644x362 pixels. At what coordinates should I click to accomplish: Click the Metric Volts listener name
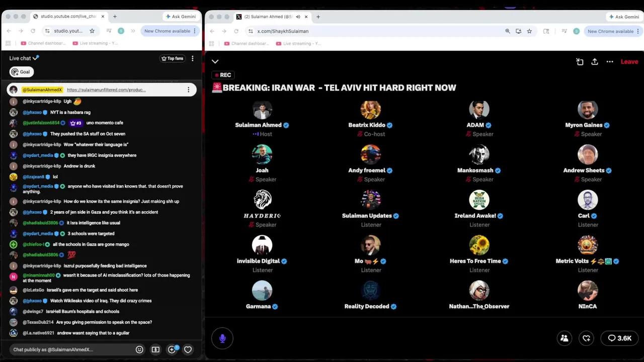pos(583,261)
